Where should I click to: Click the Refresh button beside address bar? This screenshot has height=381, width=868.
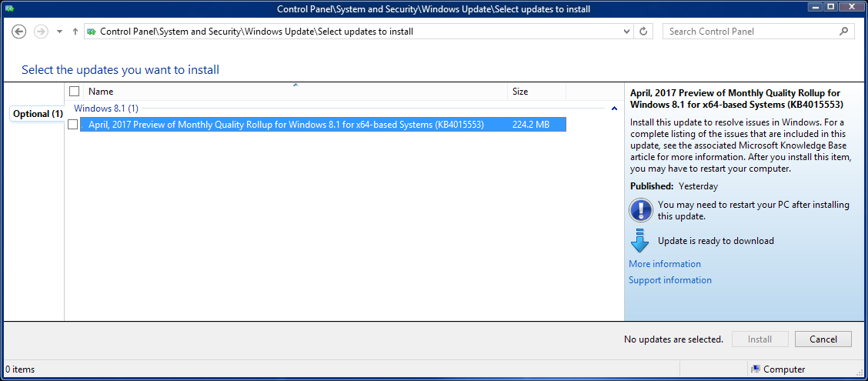[x=644, y=32]
